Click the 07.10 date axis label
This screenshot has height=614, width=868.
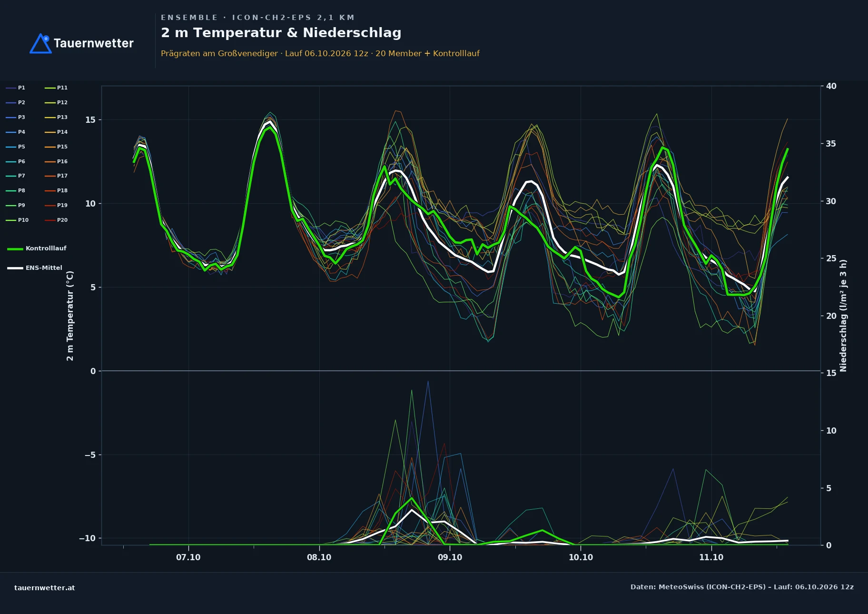click(x=188, y=557)
